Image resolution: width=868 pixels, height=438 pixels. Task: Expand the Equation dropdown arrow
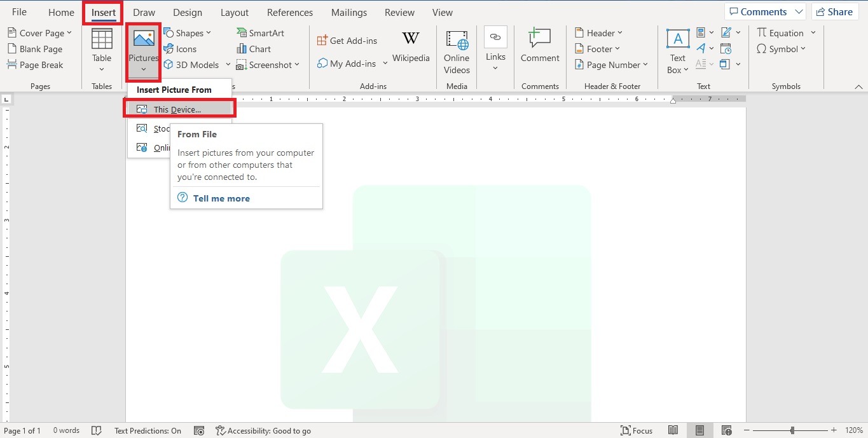click(x=813, y=33)
